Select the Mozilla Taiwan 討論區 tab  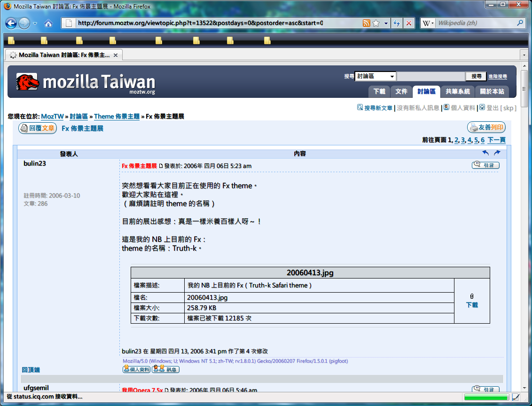pyautogui.click(x=64, y=55)
